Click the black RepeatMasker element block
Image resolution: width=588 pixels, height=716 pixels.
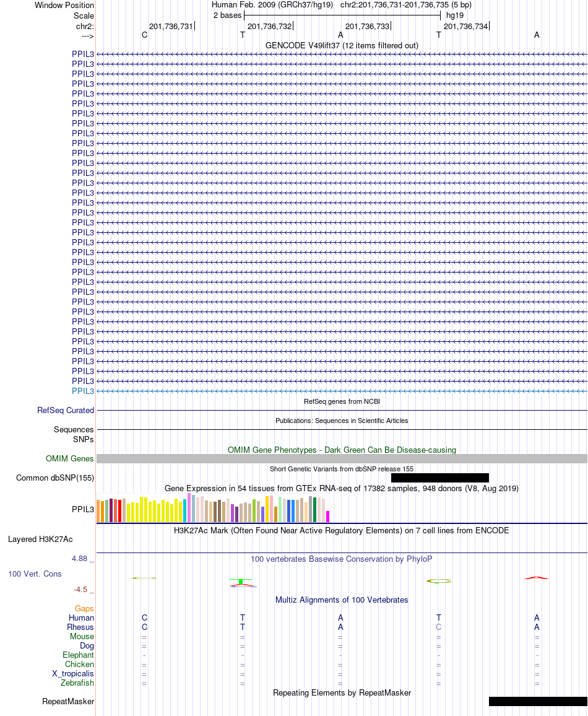point(538,701)
